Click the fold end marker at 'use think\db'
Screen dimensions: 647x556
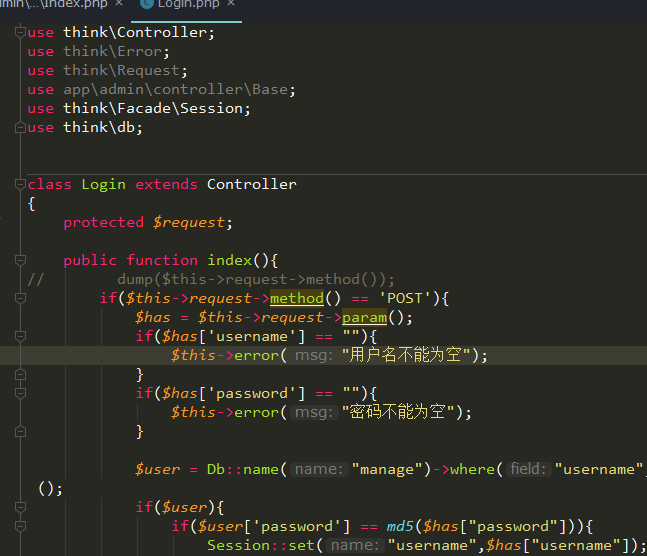[21, 128]
